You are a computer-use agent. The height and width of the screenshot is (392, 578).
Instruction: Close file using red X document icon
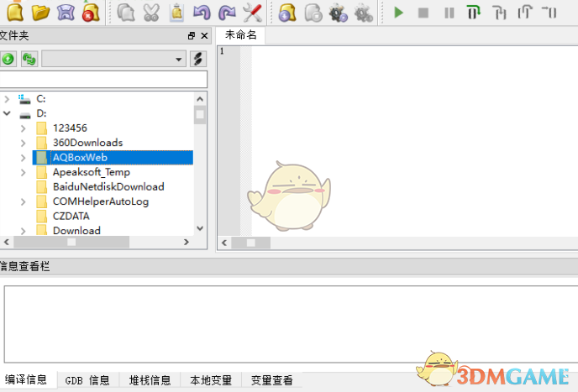[91, 13]
